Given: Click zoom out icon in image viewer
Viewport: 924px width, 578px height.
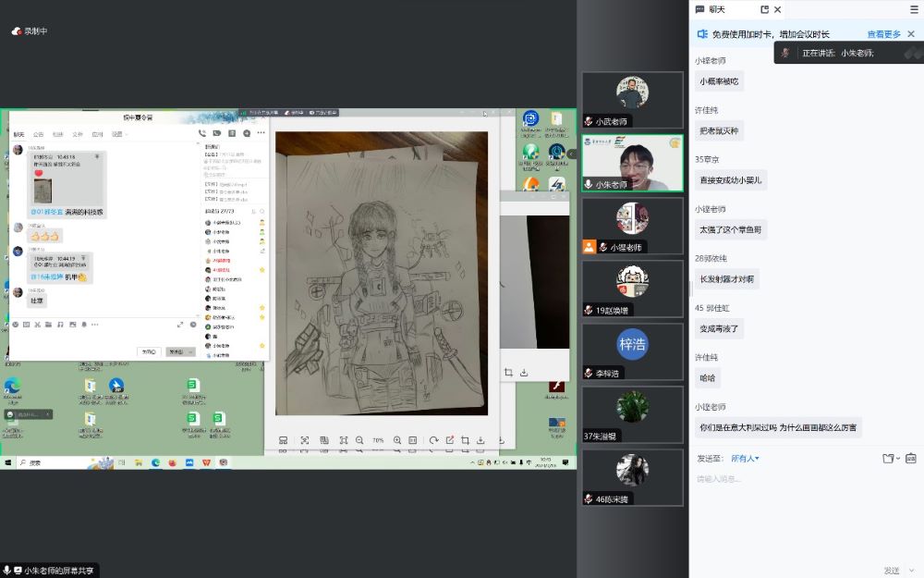Looking at the screenshot, I should point(359,440).
